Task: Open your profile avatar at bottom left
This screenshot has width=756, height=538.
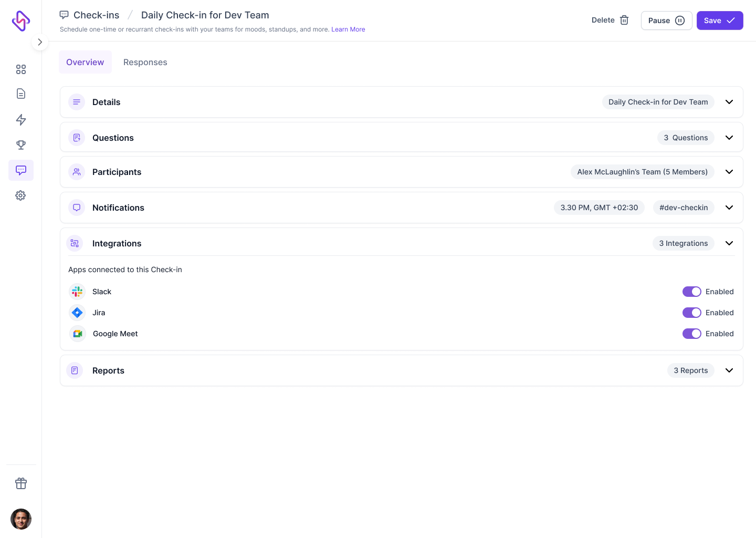Action: click(x=21, y=519)
